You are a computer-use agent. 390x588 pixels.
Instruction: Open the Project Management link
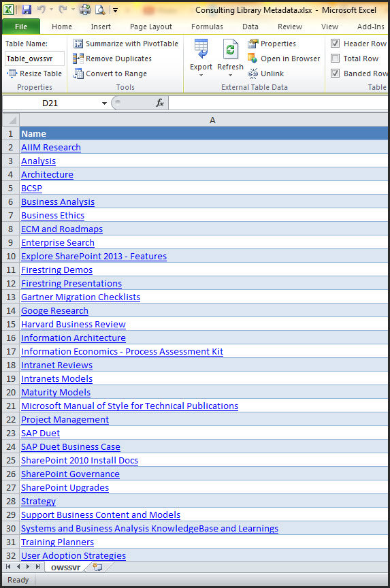pyautogui.click(x=65, y=420)
